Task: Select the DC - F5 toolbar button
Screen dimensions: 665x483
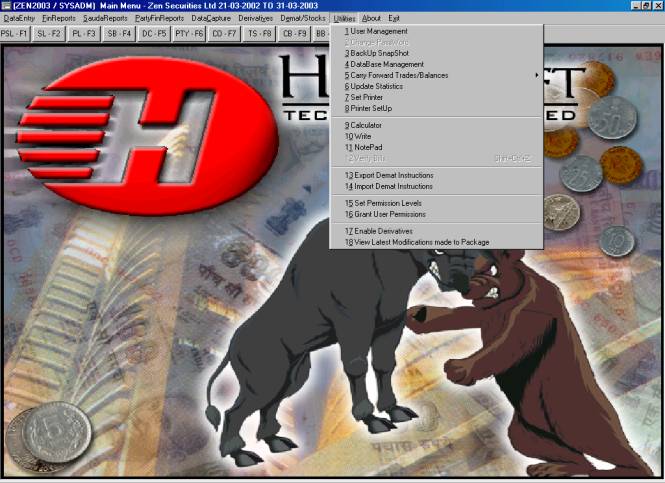Action: pos(153,33)
